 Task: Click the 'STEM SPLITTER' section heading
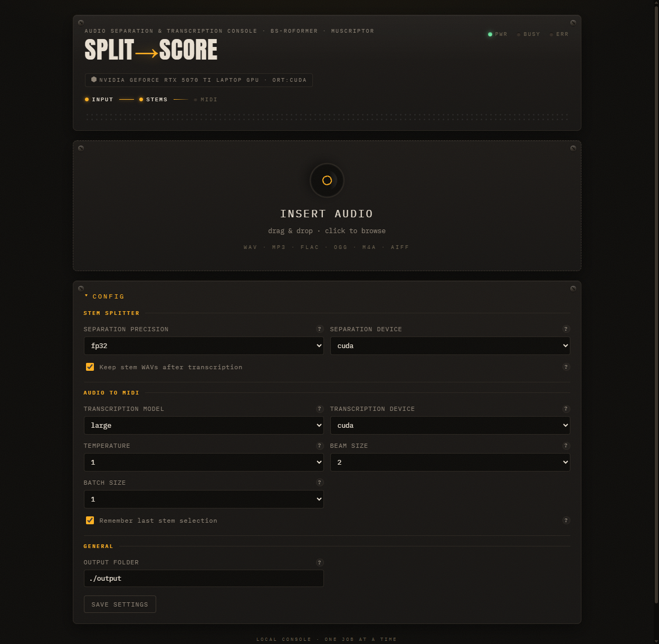coord(111,313)
